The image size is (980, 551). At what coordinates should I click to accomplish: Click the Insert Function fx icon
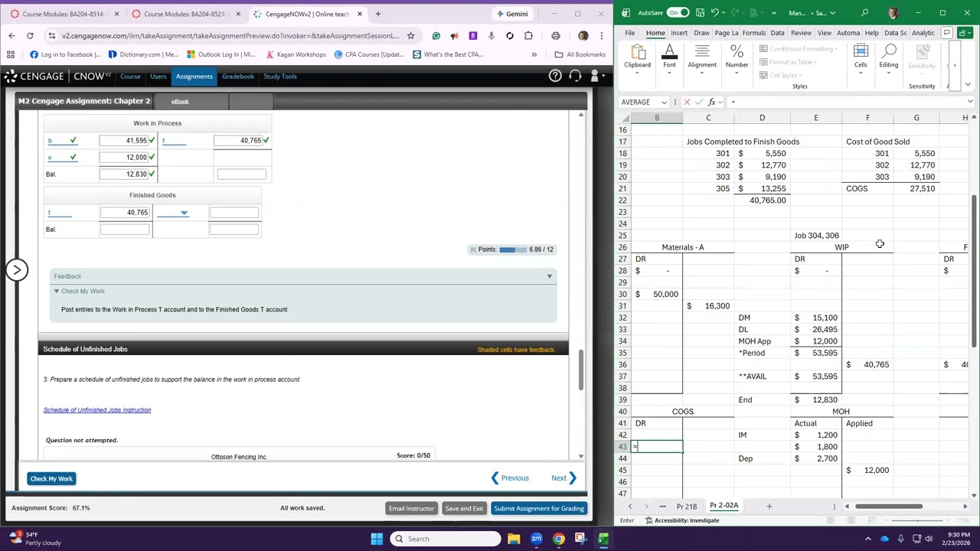pyautogui.click(x=712, y=102)
